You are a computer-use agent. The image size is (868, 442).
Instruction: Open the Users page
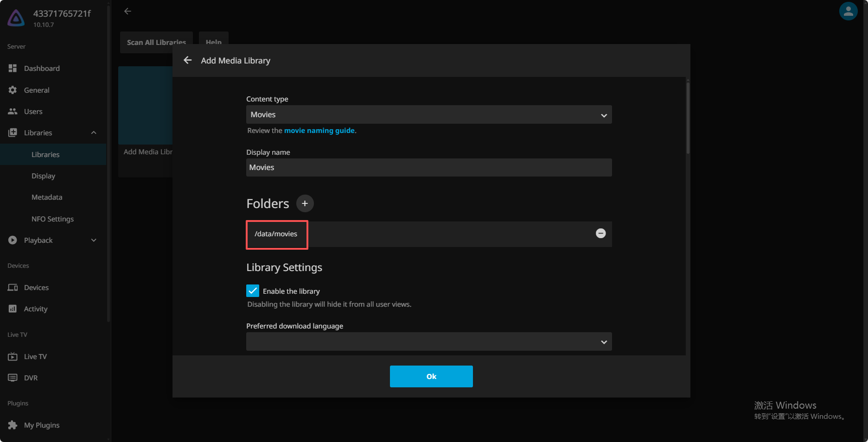[x=53, y=111]
